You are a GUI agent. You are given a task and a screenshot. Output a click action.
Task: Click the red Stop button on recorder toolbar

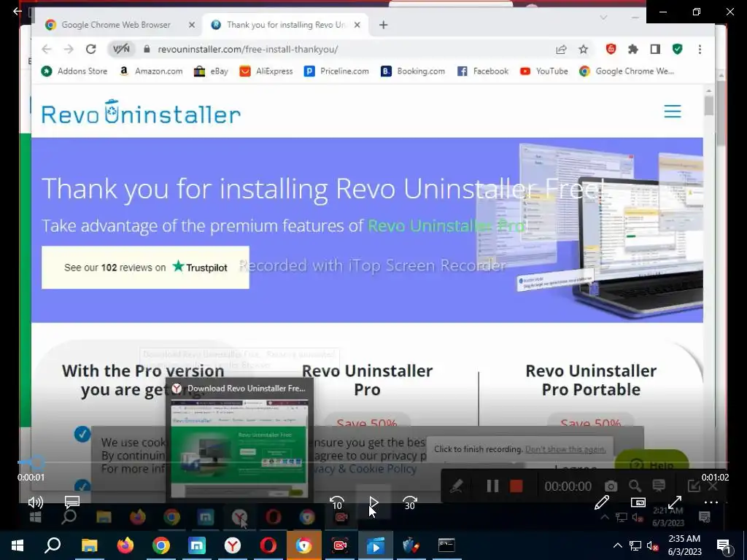[x=516, y=486]
